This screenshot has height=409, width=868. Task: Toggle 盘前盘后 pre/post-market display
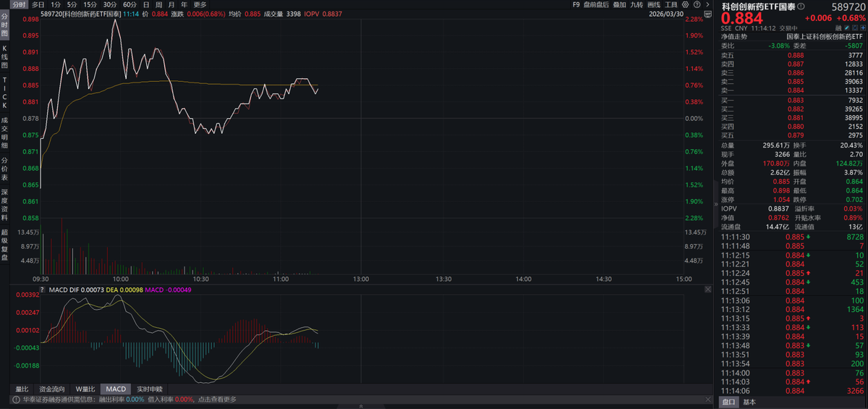(596, 4)
